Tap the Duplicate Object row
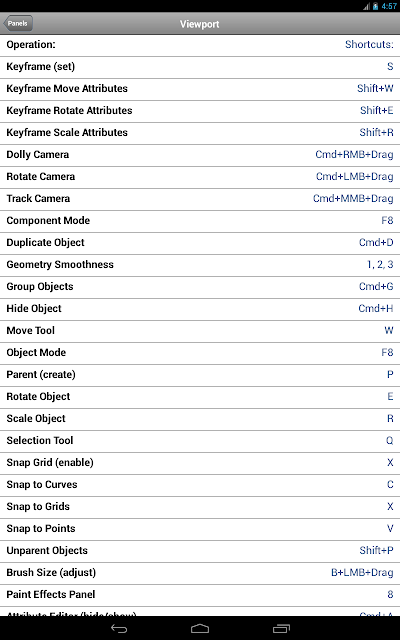The height and width of the screenshot is (640, 400). (200, 243)
